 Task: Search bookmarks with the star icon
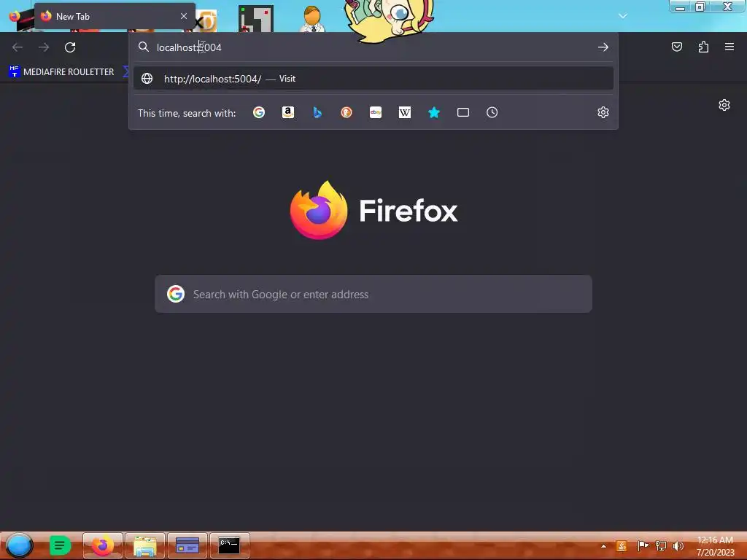click(434, 112)
